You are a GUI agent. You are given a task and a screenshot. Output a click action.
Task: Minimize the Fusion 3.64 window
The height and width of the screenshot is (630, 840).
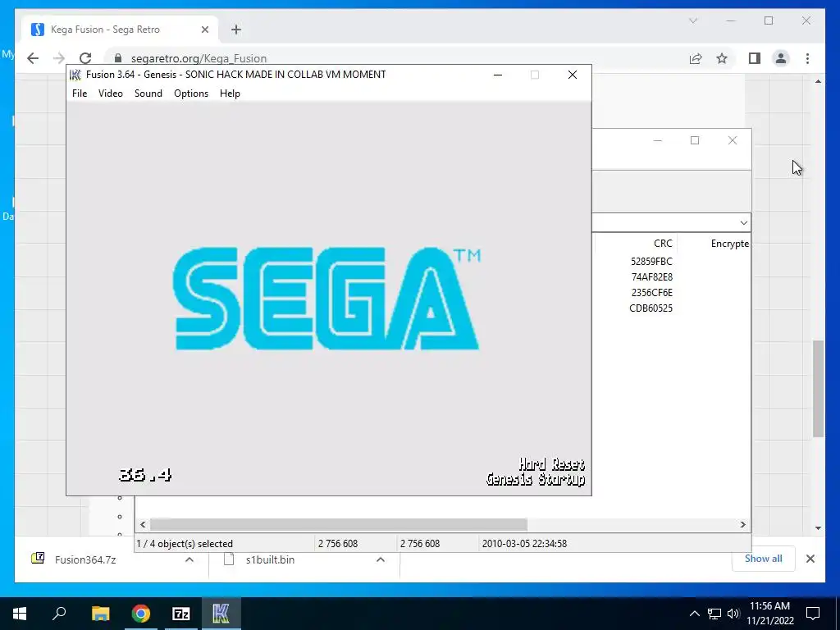(498, 75)
